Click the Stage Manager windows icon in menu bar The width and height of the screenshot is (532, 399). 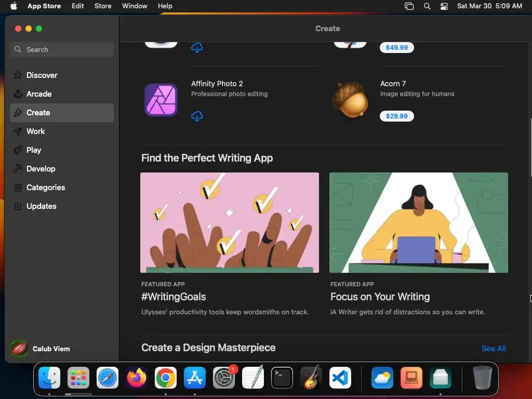(x=409, y=6)
